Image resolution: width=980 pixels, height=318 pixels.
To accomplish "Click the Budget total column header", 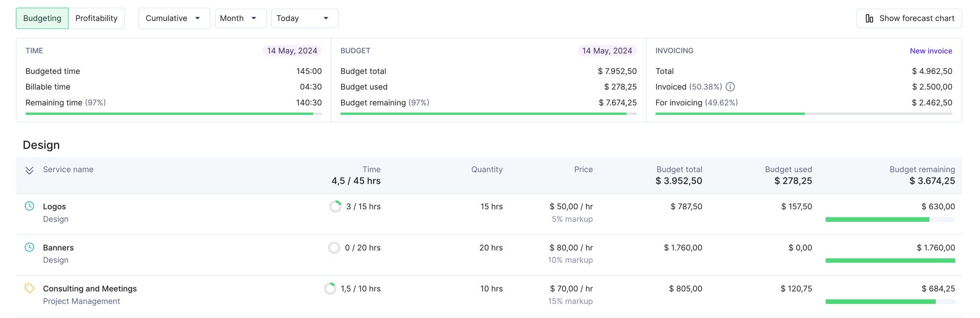I will point(679,170).
